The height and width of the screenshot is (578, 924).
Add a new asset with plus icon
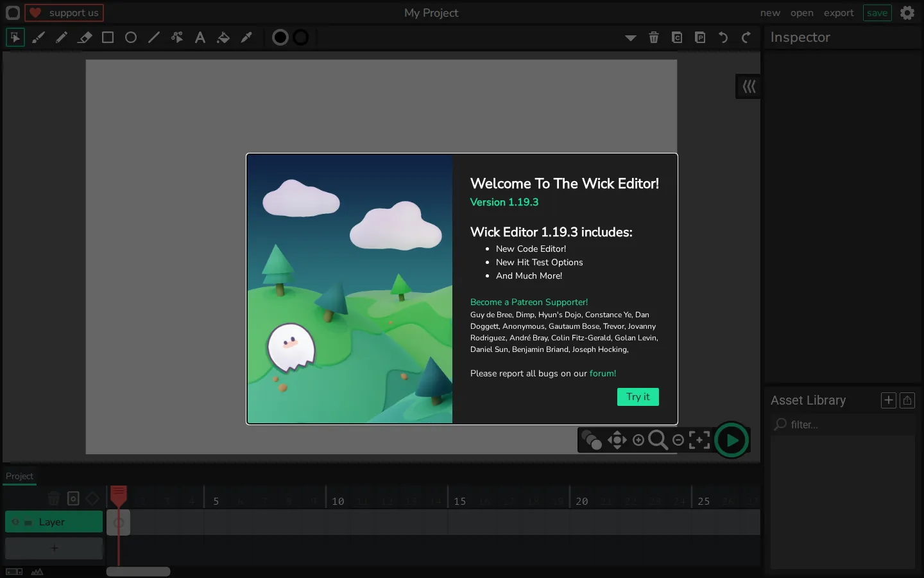[889, 400]
